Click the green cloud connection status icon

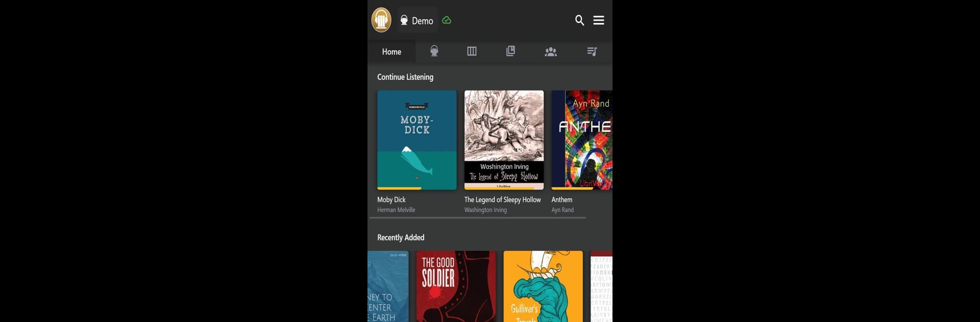point(447,20)
